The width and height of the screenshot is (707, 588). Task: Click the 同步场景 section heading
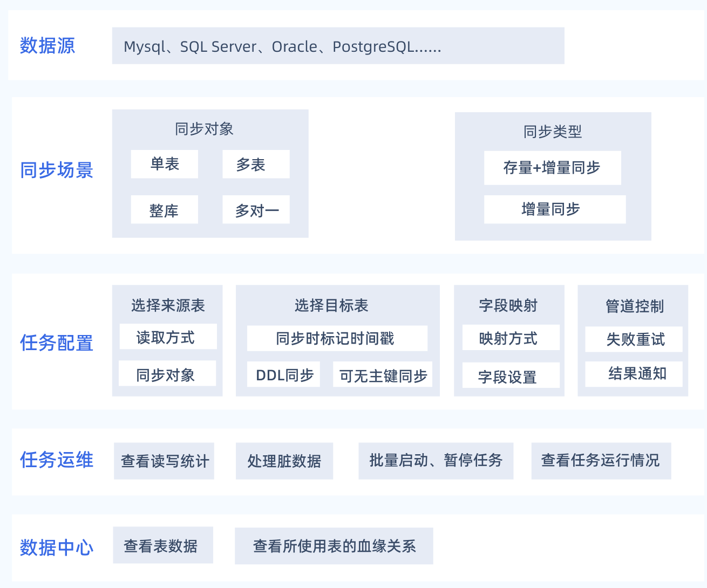coord(57,170)
